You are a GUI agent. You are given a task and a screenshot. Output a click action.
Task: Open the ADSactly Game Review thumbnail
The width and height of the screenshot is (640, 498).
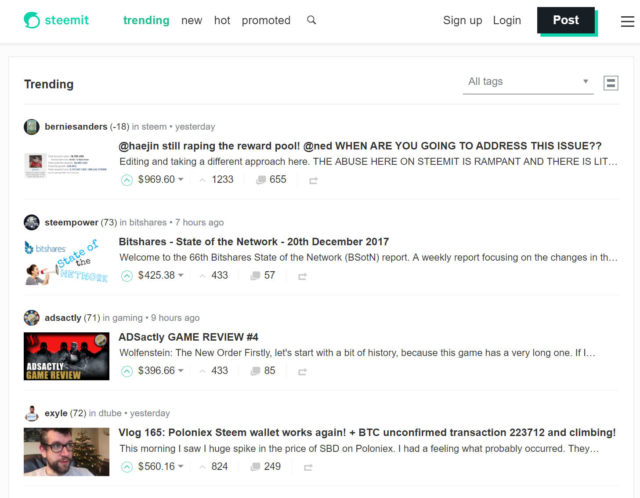tap(66, 356)
